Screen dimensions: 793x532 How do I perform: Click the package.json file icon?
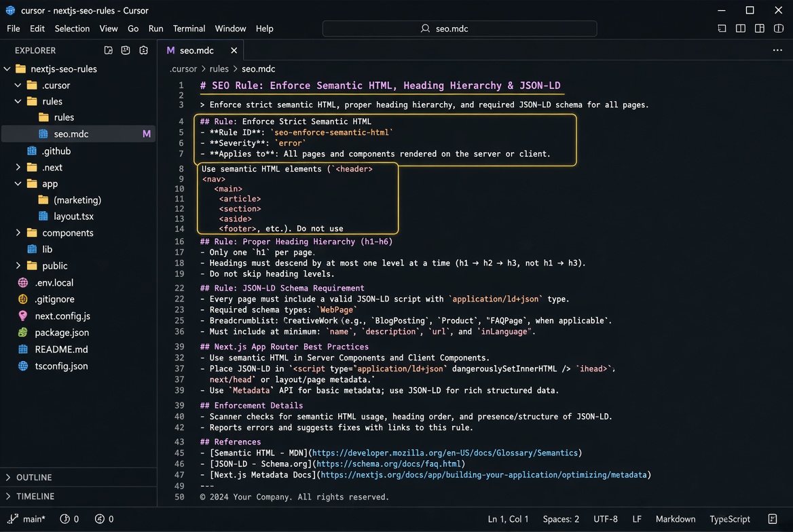[23, 332]
